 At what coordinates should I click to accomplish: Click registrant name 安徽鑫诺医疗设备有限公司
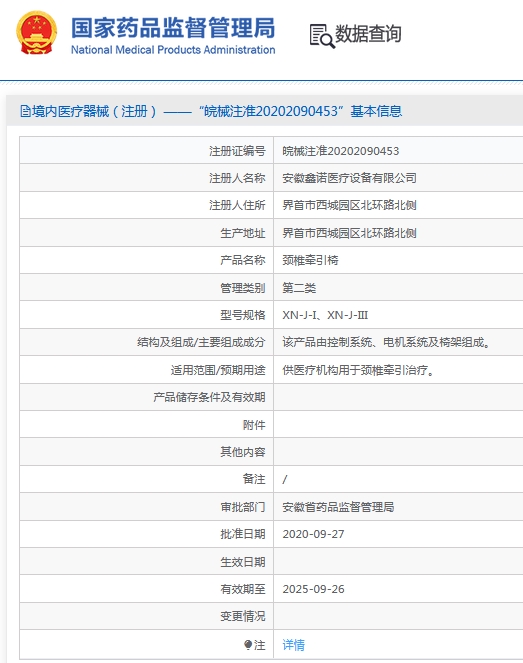click(349, 178)
